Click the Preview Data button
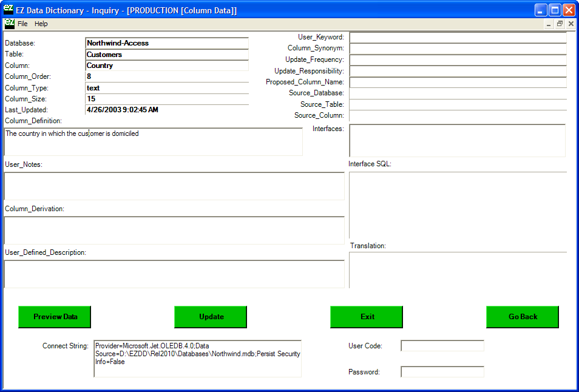Viewport: 579px width, 392px height. point(55,317)
